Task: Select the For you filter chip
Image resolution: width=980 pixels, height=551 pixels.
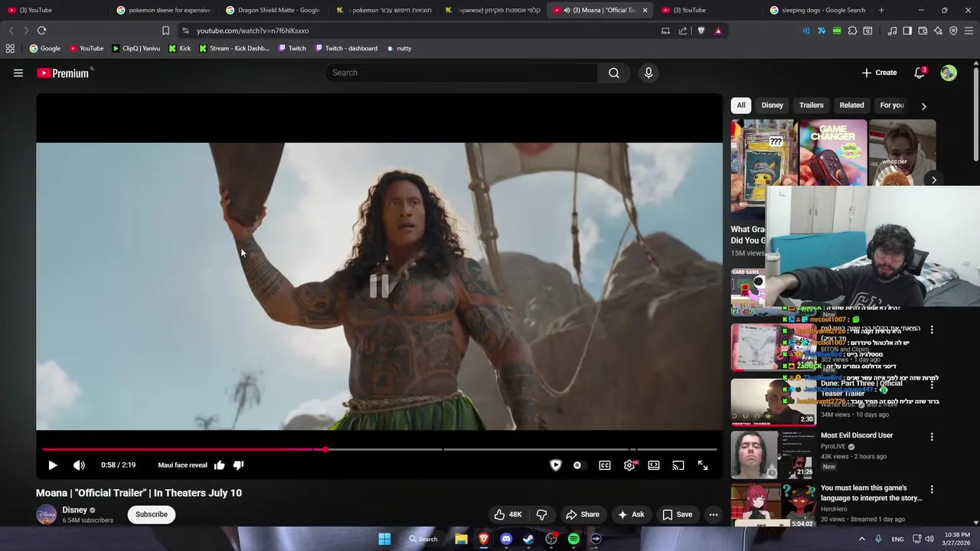Action: [892, 106]
